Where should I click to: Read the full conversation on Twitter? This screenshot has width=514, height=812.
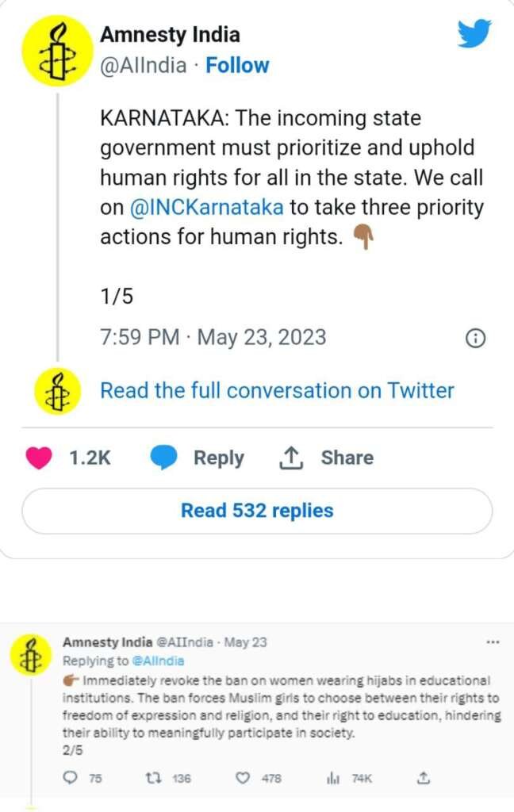(277, 391)
